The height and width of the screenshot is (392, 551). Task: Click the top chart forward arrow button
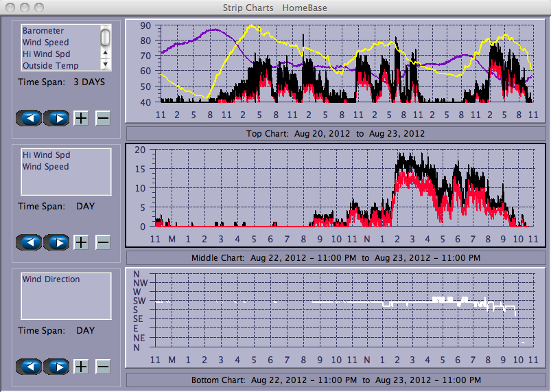tap(57, 118)
